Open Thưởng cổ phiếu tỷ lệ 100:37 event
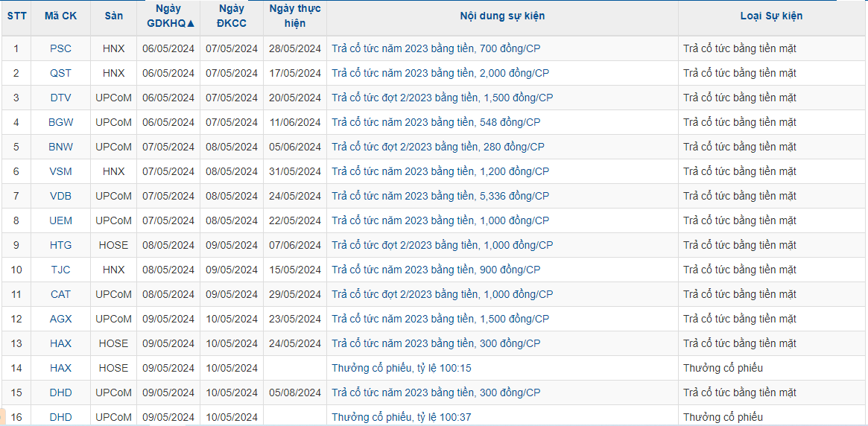 tap(402, 417)
